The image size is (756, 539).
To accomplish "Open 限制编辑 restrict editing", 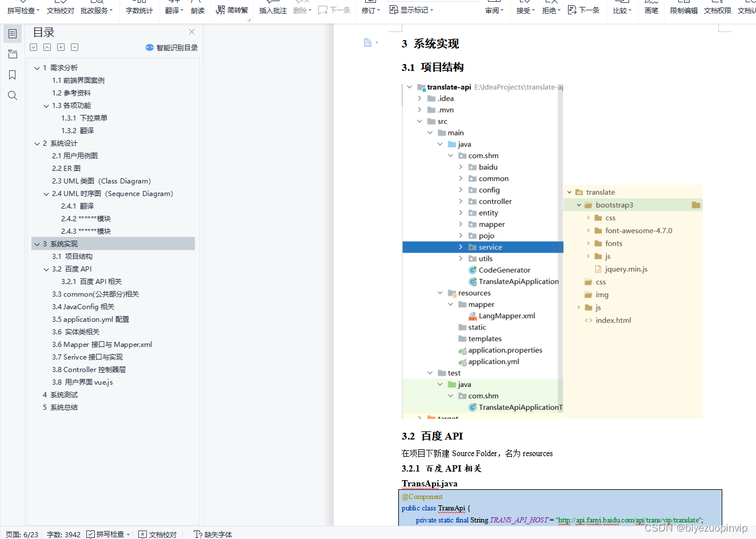I will (683, 7).
